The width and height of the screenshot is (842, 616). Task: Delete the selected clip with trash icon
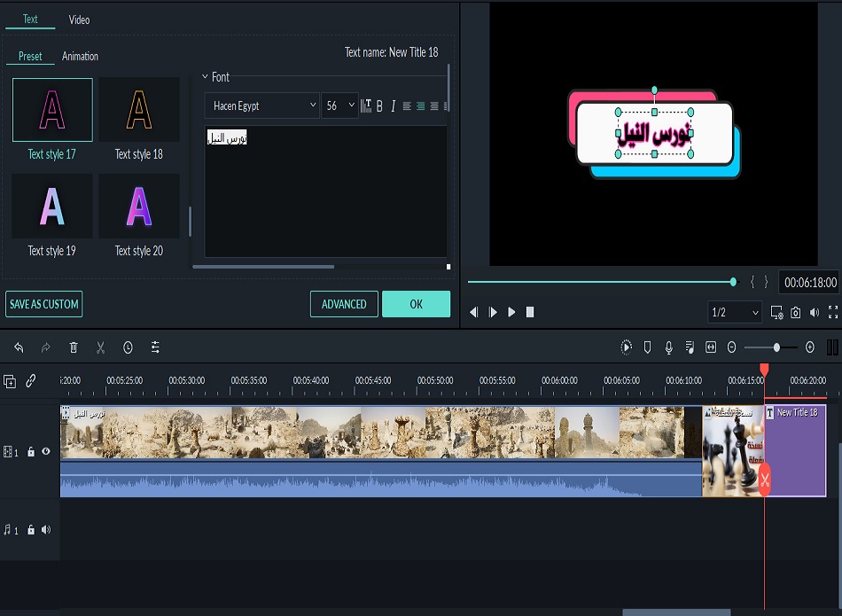click(74, 348)
